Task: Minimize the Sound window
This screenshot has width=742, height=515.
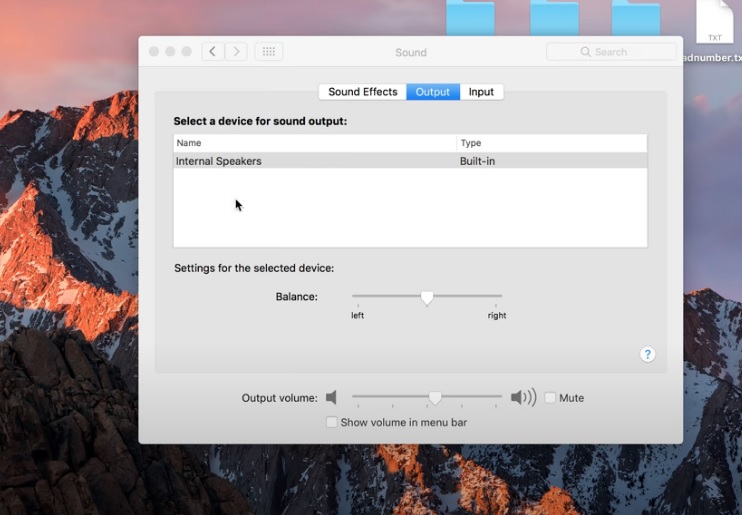Action: click(x=170, y=51)
